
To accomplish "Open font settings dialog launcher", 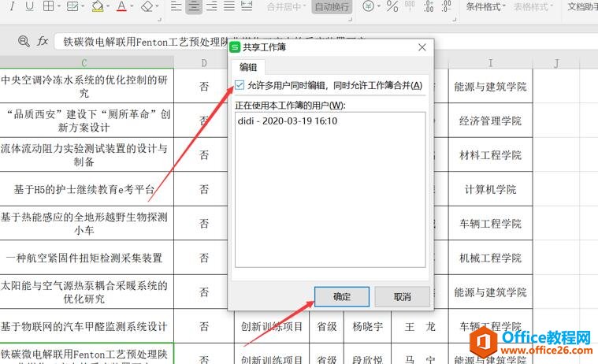I will click(159, 19).
